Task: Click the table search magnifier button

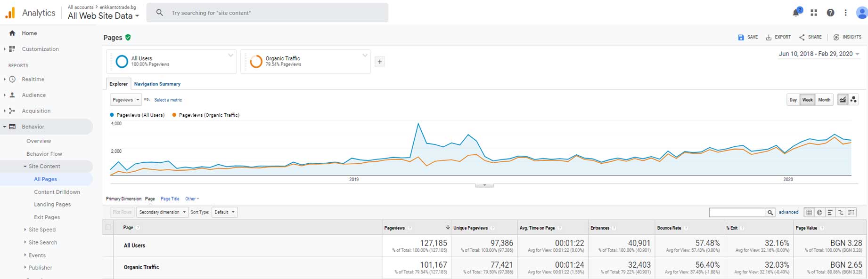Action: click(770, 213)
